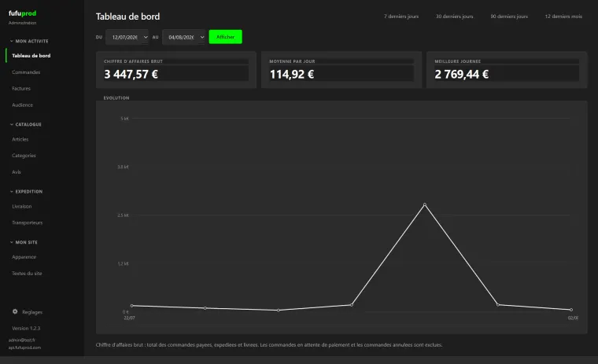Open the start date dropdown
This screenshot has height=364, width=598.
tap(127, 37)
